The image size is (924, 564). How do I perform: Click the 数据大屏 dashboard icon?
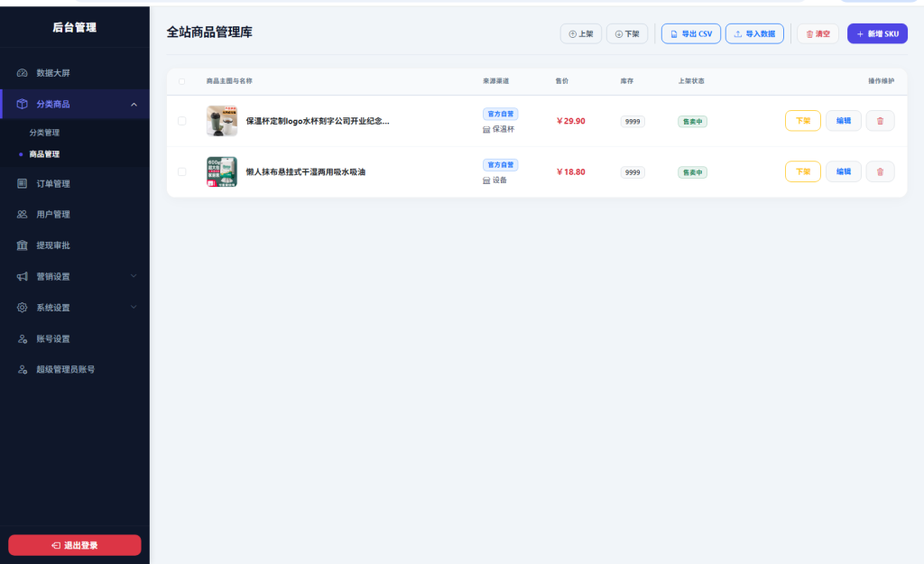(22, 73)
